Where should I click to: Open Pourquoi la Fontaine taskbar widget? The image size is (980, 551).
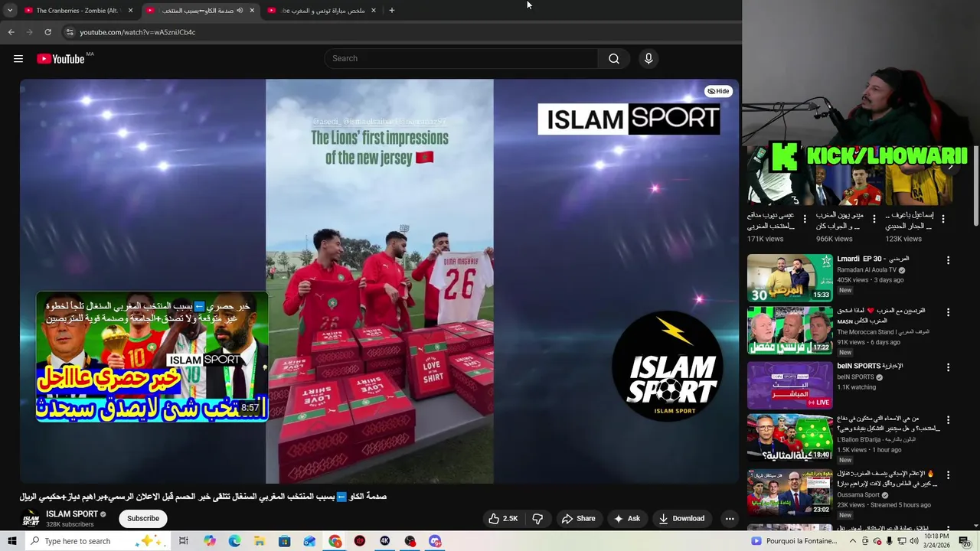794,541
